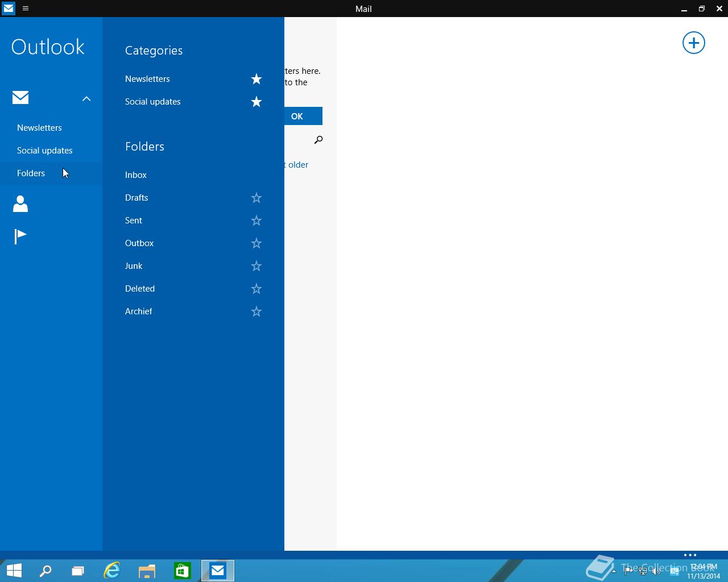The image size is (728, 582).
Task: Open volume speaker icon in tray
Action: tap(656, 571)
